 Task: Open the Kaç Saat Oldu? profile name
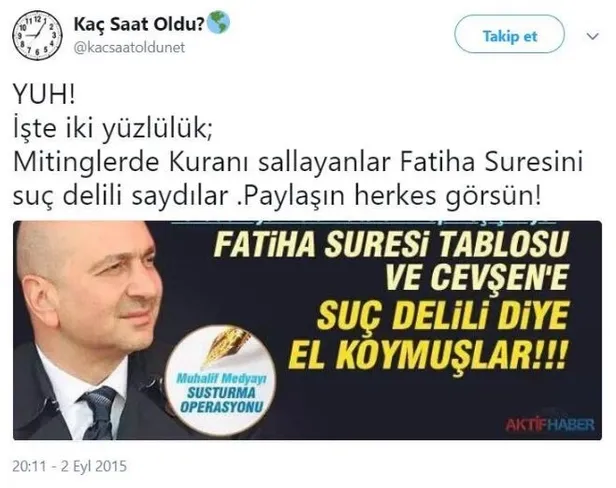(139, 24)
